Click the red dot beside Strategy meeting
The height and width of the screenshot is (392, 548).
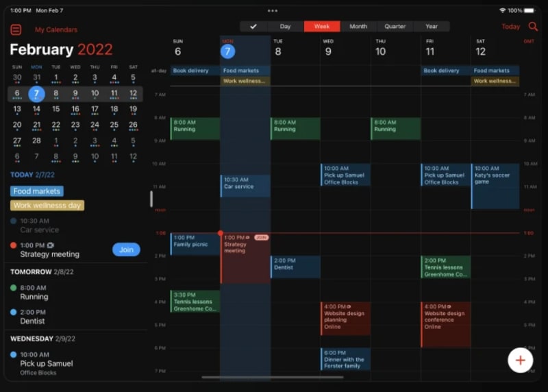click(x=13, y=245)
